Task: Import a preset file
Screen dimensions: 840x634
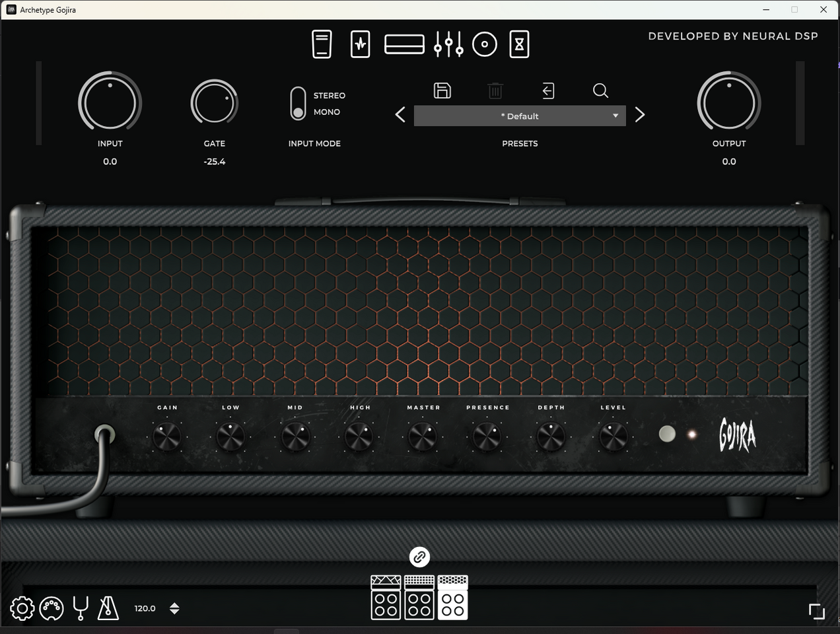Action: point(548,90)
